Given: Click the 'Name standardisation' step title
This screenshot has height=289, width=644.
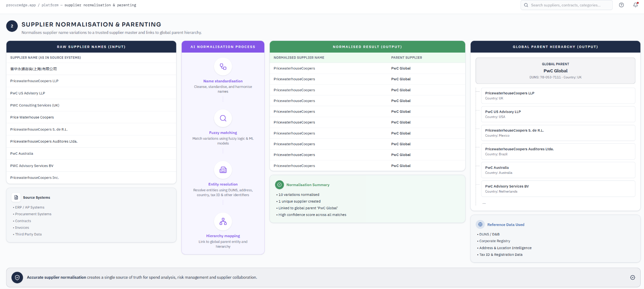Looking at the screenshot, I should pos(223,81).
